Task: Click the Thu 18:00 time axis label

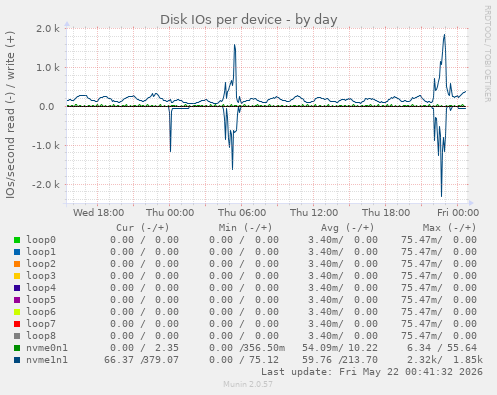Action: pyautogui.click(x=386, y=213)
